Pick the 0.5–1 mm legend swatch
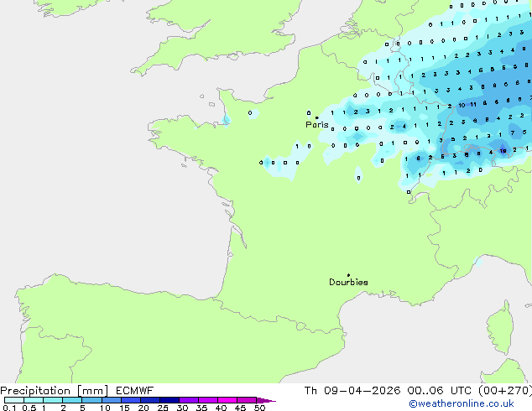 34,400
